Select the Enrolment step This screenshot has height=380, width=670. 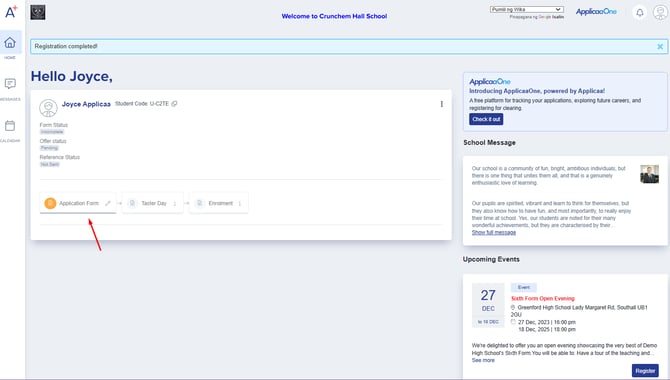point(219,203)
